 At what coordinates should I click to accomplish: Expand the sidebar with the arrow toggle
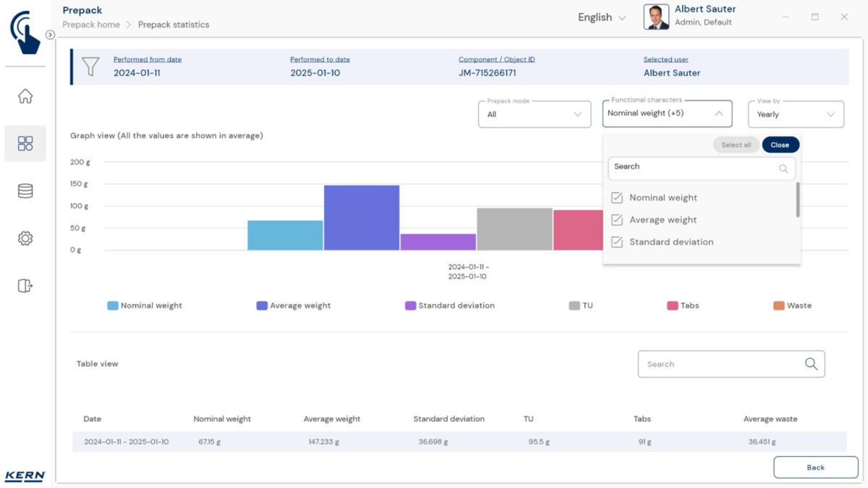point(50,35)
